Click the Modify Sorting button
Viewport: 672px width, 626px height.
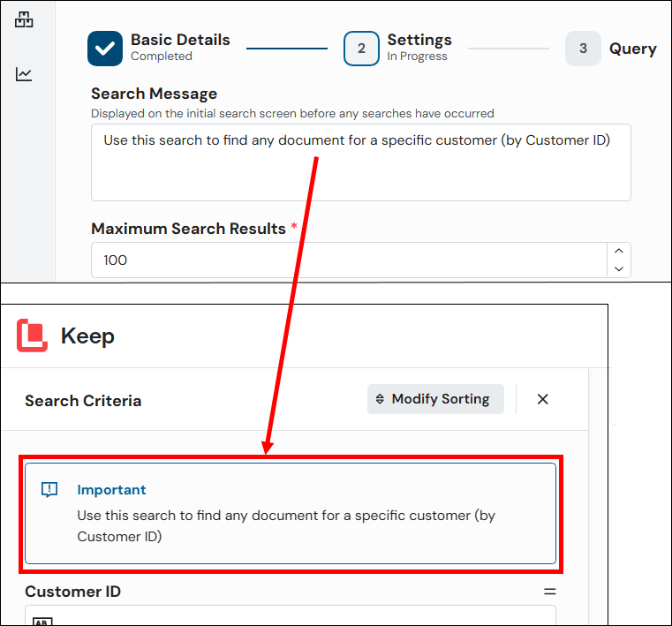pos(435,399)
